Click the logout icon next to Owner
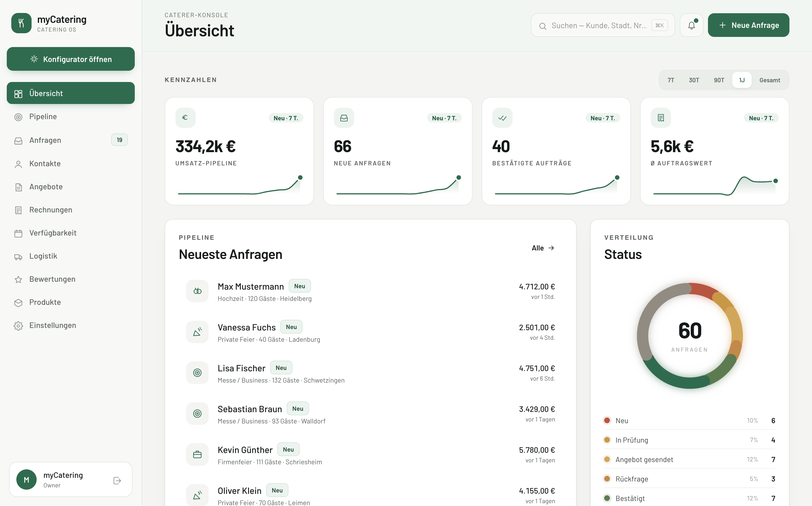812x506 pixels. (x=117, y=481)
